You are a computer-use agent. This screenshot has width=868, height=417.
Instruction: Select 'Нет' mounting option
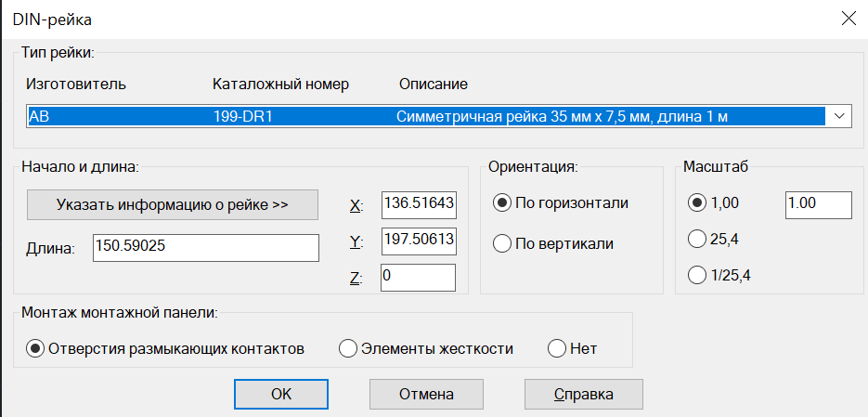coord(573,349)
